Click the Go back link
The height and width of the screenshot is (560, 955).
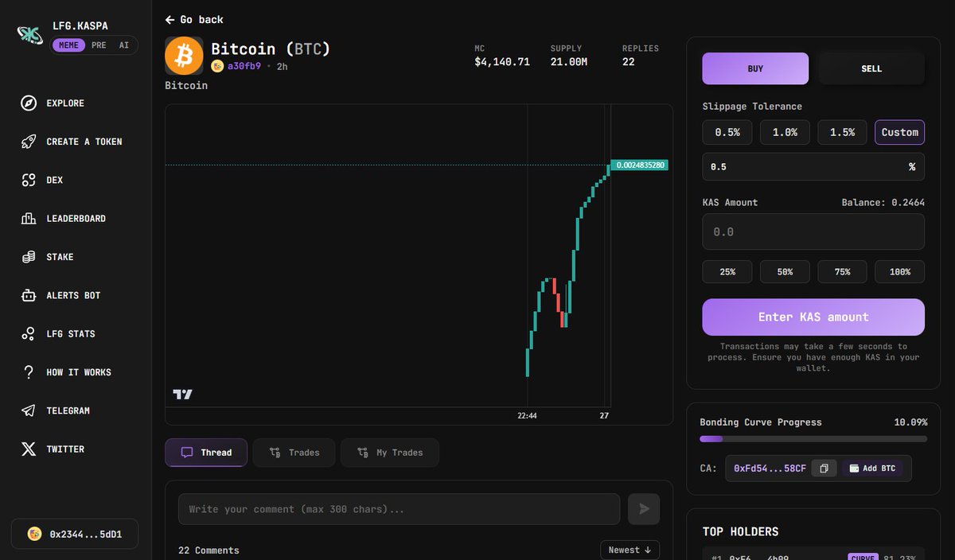click(193, 19)
